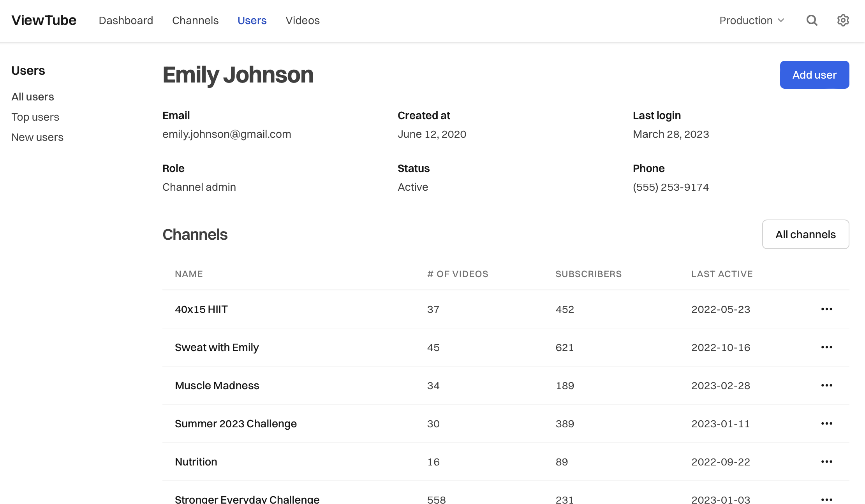Switch to the Channels nav tab
Screen dimensions: 865x504
[x=195, y=20]
